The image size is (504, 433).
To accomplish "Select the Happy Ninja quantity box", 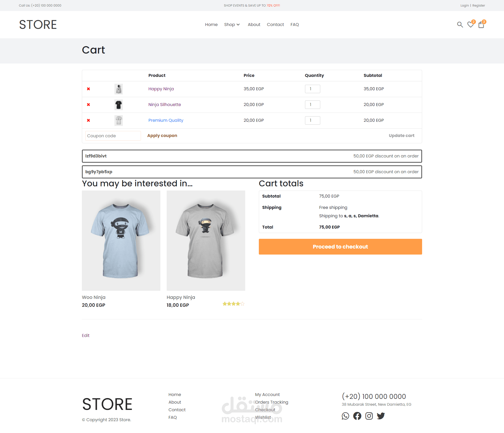I will [312, 89].
